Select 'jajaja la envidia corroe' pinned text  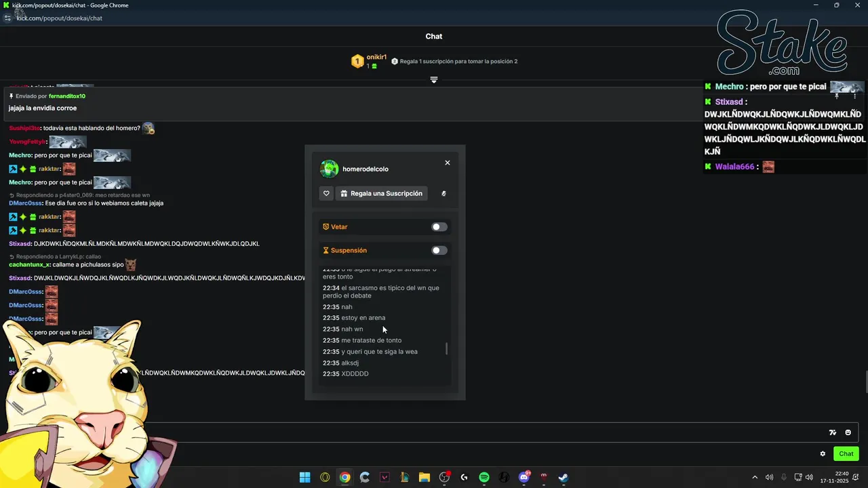43,108
